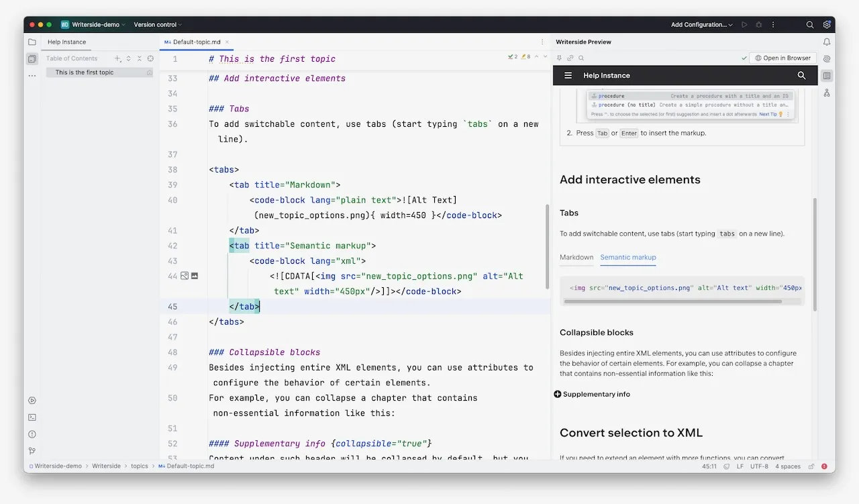This screenshot has height=504, width=859.
Task: Click Default-topic.md in breadcrumb bar
Action: (x=187, y=466)
